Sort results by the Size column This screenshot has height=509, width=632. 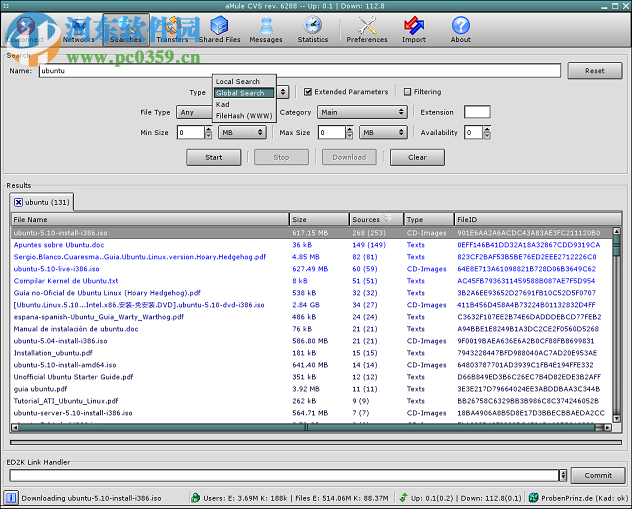click(x=320, y=220)
